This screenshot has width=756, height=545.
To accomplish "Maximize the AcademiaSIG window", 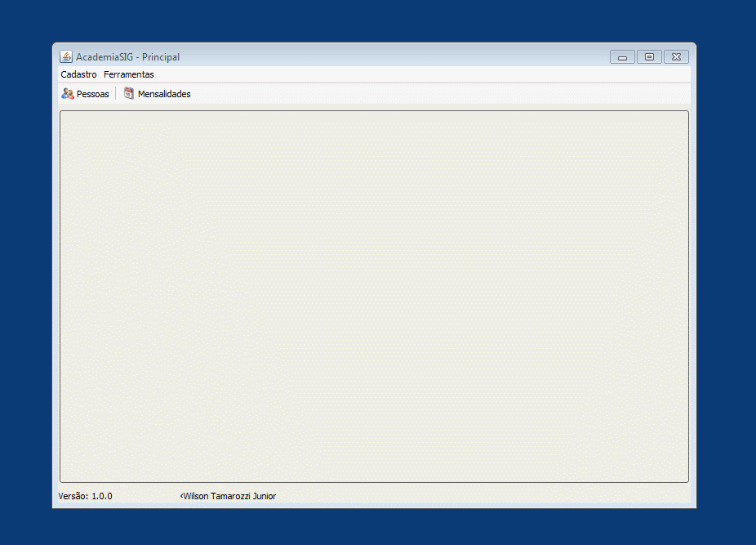I will (649, 57).
